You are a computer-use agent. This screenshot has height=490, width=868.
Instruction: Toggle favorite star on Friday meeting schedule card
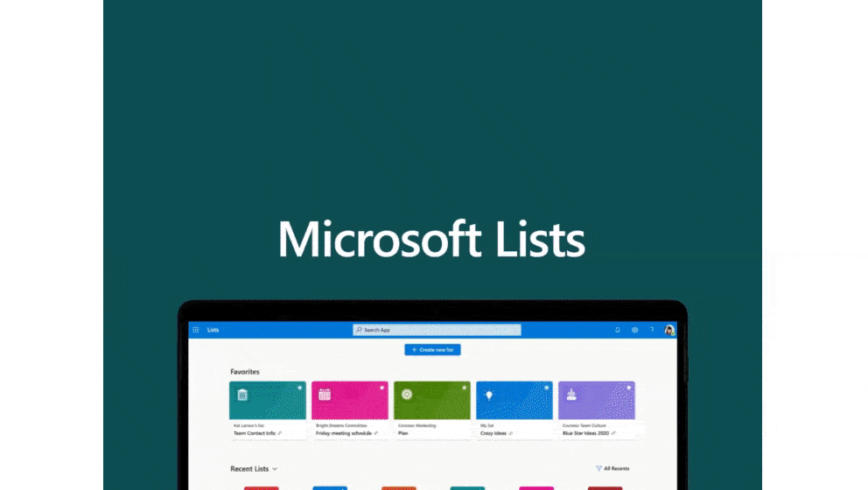coord(381,387)
